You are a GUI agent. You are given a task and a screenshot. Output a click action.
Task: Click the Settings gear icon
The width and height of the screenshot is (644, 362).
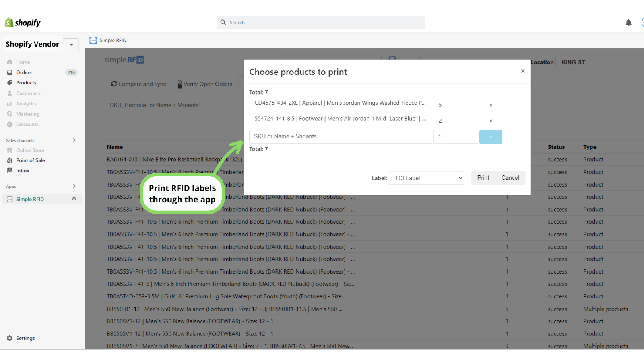pyautogui.click(x=10, y=338)
